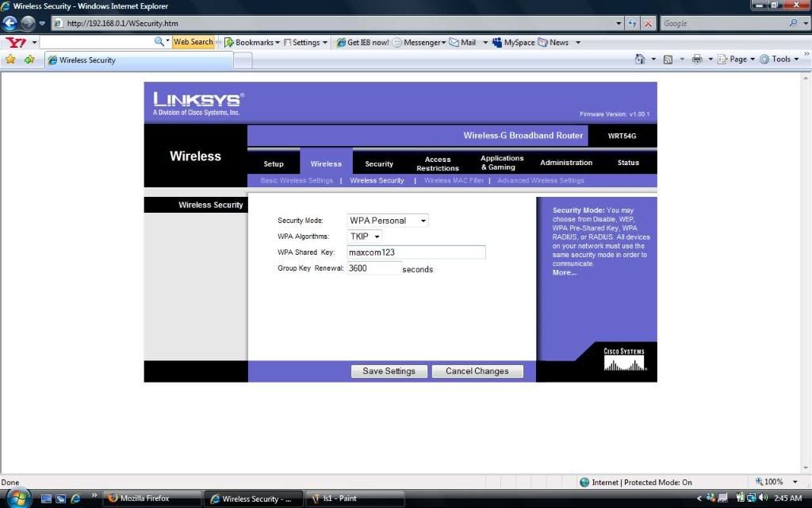Open the recent pages dropdown arrow
This screenshot has height=508, width=812.
[x=43, y=23]
